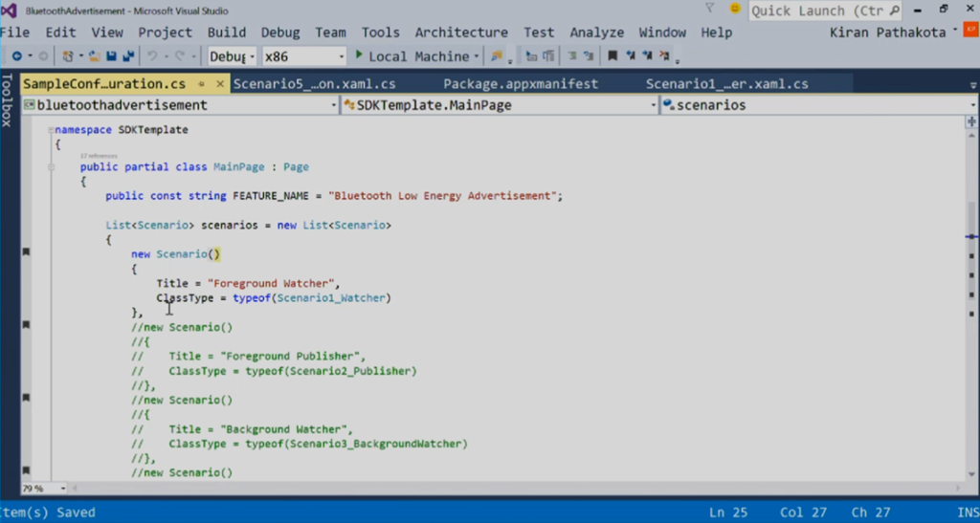This screenshot has width=980, height=523.
Task: Comment out the selected lines icon
Action: (572, 56)
